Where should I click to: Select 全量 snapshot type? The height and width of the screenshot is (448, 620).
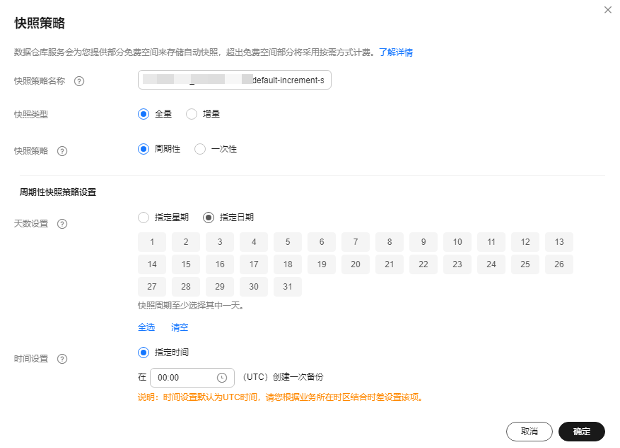pyautogui.click(x=144, y=114)
